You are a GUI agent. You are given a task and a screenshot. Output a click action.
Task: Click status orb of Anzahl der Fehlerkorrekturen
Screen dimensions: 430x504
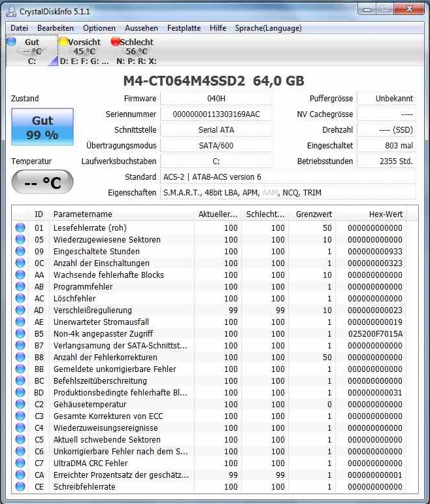click(20, 357)
